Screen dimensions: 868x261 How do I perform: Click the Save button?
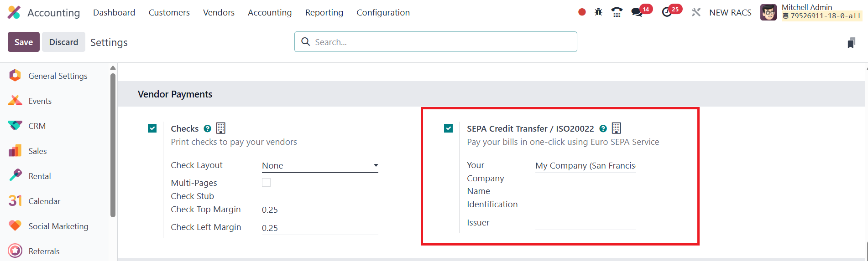click(x=24, y=42)
